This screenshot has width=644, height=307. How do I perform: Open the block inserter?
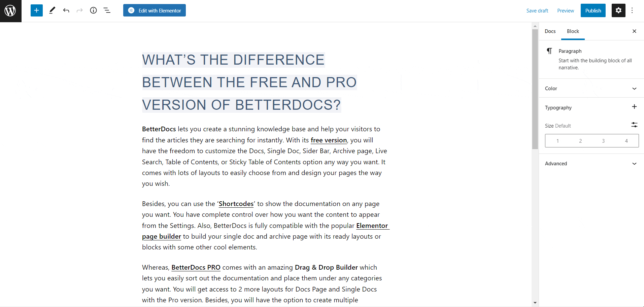pyautogui.click(x=36, y=10)
